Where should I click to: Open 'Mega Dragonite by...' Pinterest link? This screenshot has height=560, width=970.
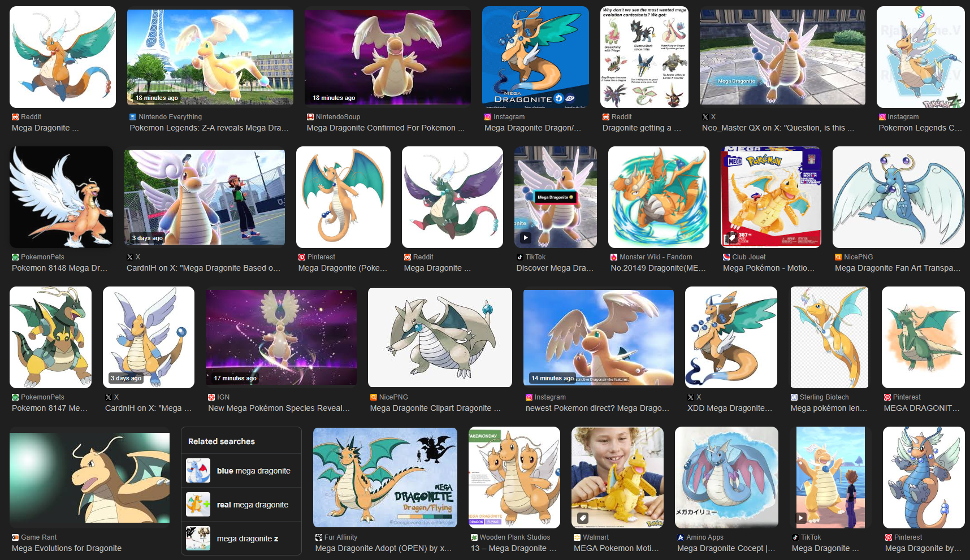923,548
